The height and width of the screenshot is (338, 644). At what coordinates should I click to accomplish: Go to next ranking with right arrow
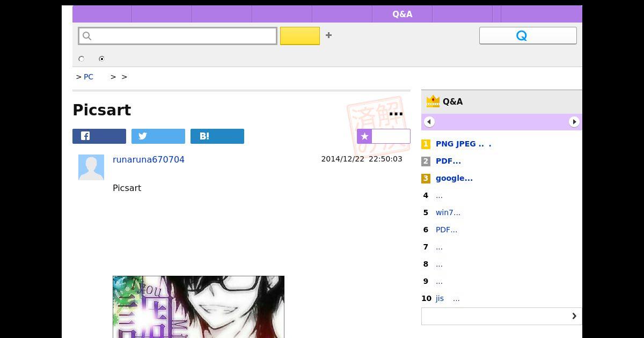click(574, 122)
